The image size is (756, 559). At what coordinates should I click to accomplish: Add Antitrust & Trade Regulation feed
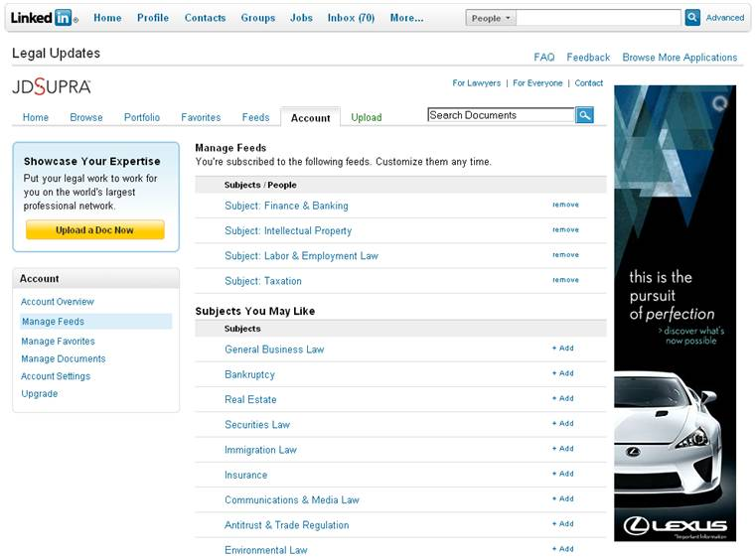pyautogui.click(x=562, y=523)
